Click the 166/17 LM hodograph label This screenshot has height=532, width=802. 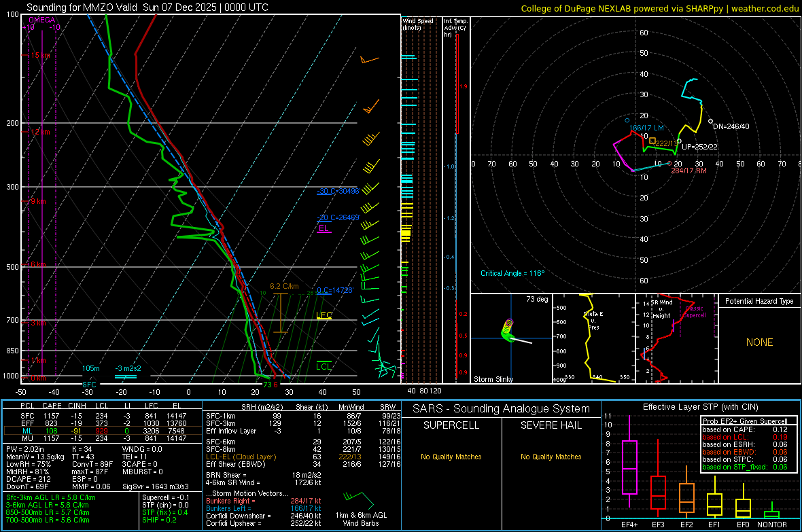646,128
